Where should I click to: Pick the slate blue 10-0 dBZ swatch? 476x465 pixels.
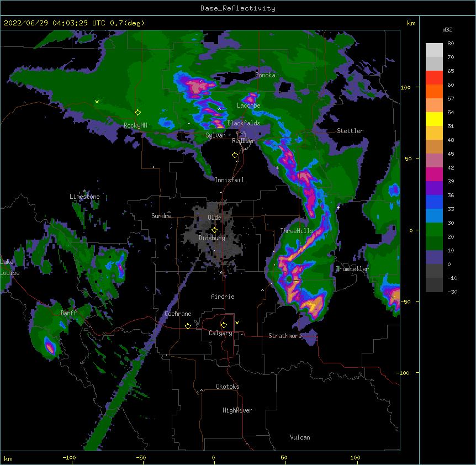[x=434, y=257]
